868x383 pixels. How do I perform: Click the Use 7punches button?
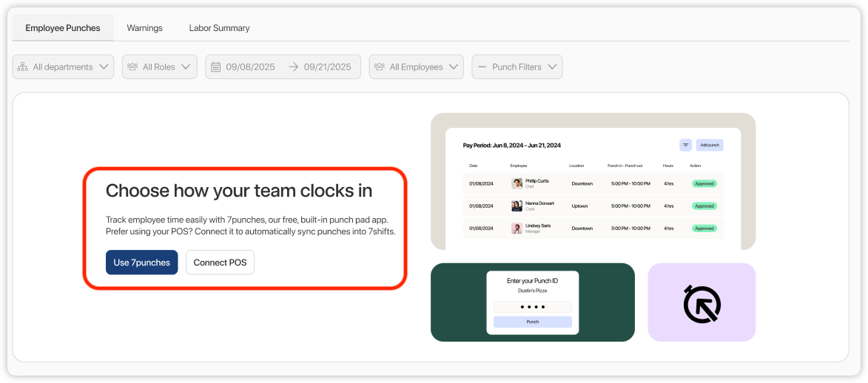(142, 262)
